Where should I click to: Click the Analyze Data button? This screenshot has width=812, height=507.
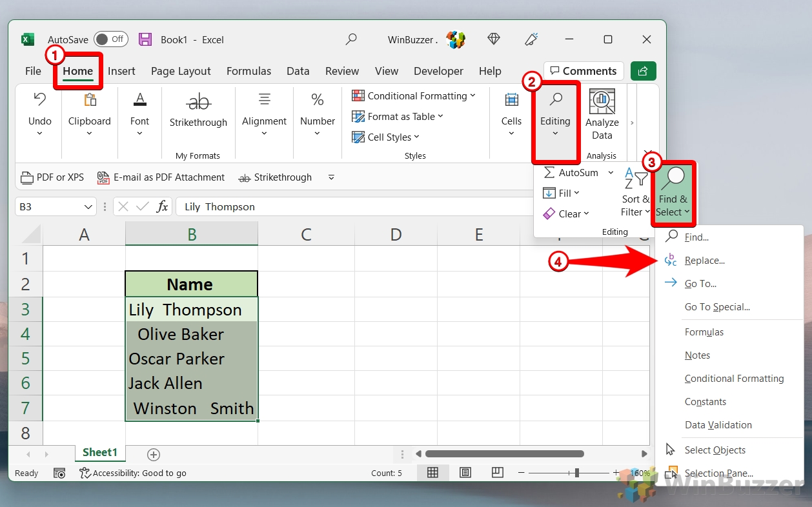[602, 115]
